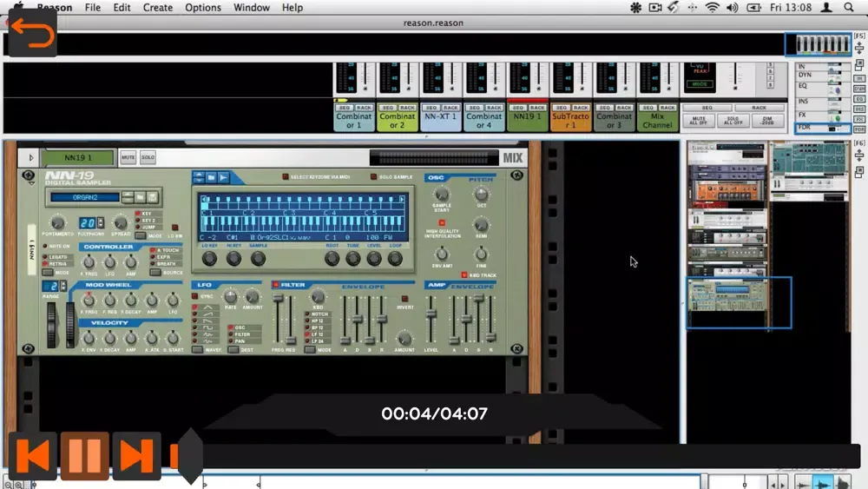
Task: Cycle the filter MODE selector button
Action: pyautogui.click(x=310, y=350)
